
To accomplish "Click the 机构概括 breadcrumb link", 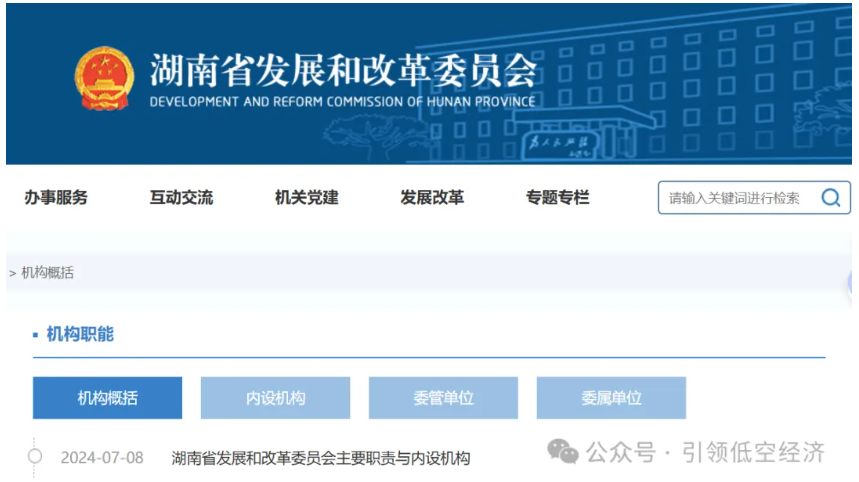I will click(x=47, y=273).
